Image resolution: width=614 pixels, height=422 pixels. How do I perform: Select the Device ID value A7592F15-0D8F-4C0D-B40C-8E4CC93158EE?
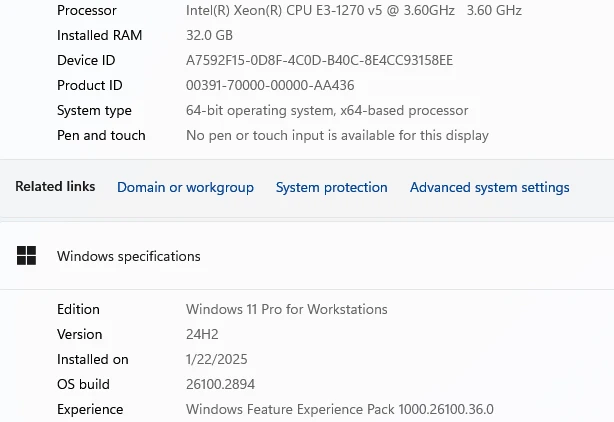tap(319, 60)
